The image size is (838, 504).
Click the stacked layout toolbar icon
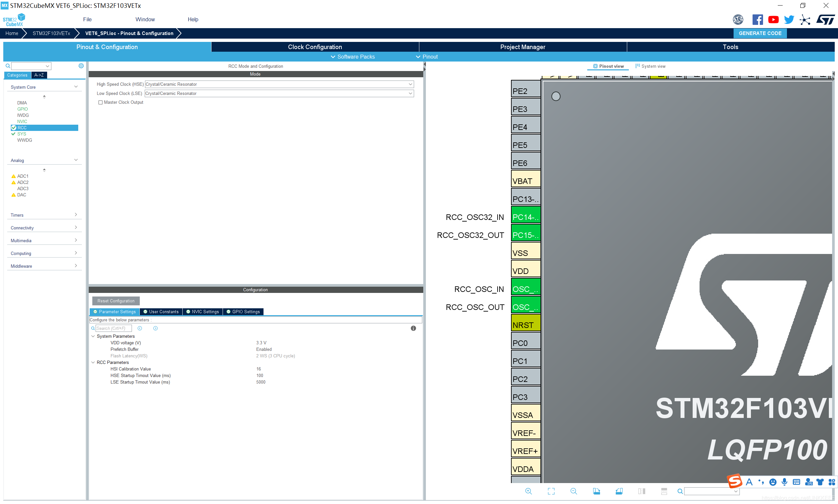664,491
